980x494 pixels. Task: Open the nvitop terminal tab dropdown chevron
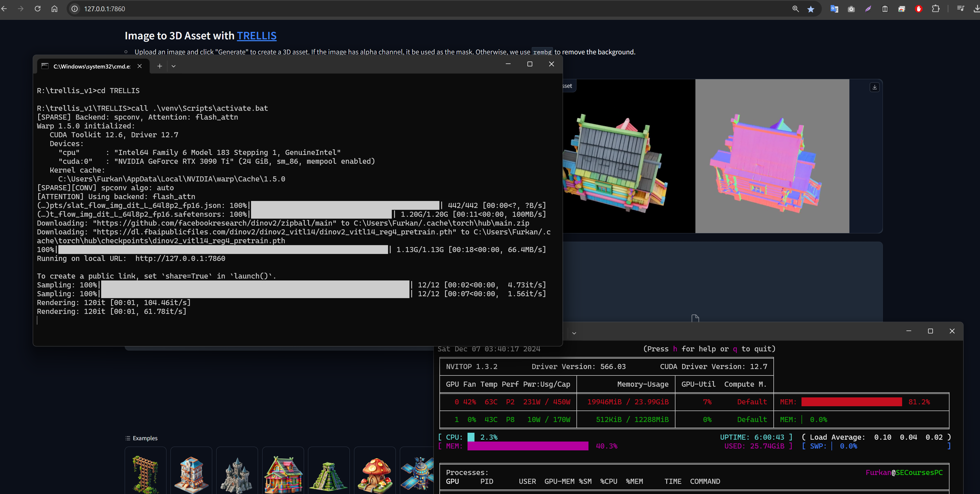pos(574,333)
